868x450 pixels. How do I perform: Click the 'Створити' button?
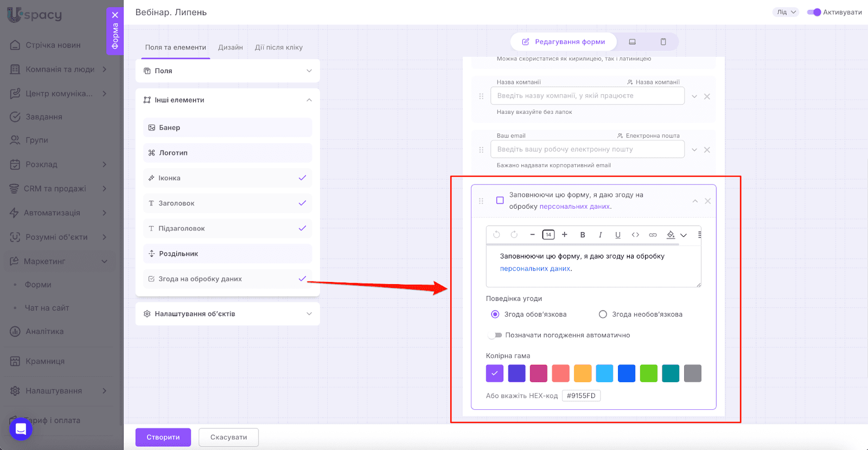point(163,437)
